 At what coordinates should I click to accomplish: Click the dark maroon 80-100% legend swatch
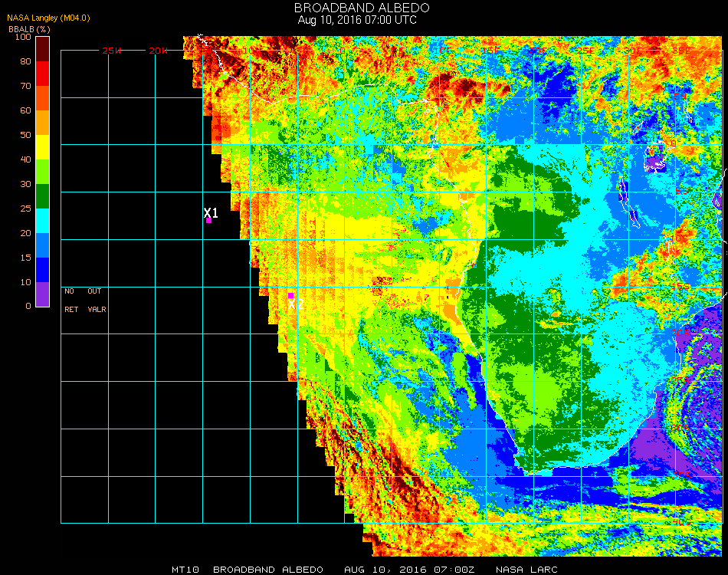43,49
